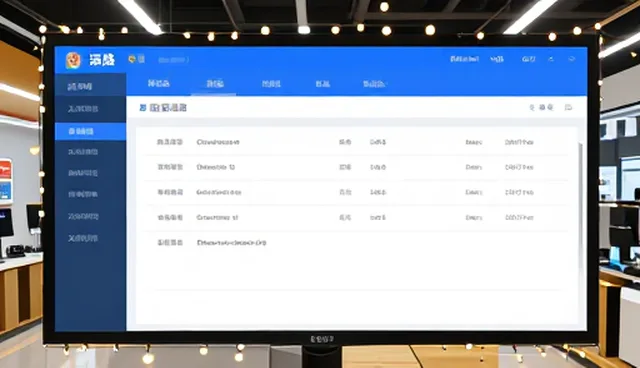This screenshot has width=640, height=368.
Task: Click the blue icon before the panel heading
Action: click(x=142, y=108)
